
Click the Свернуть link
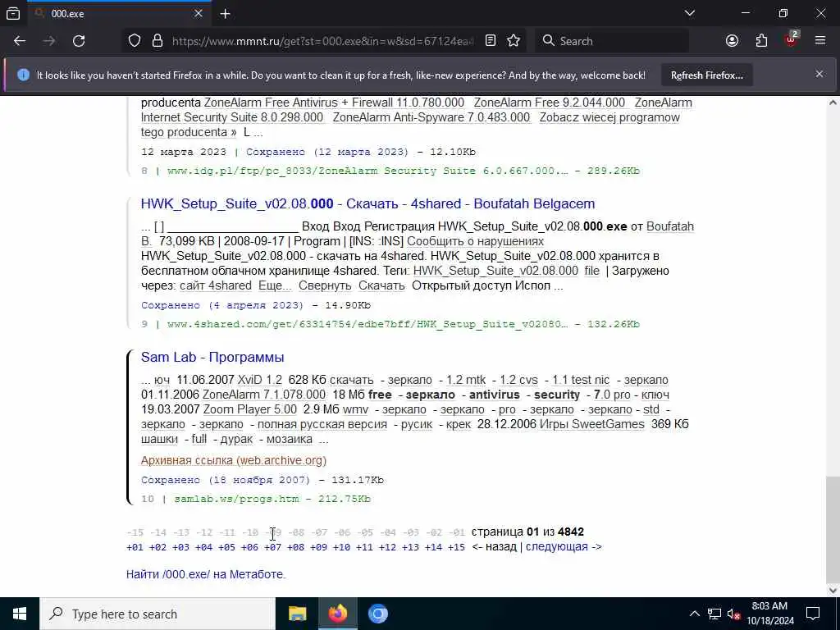(325, 285)
